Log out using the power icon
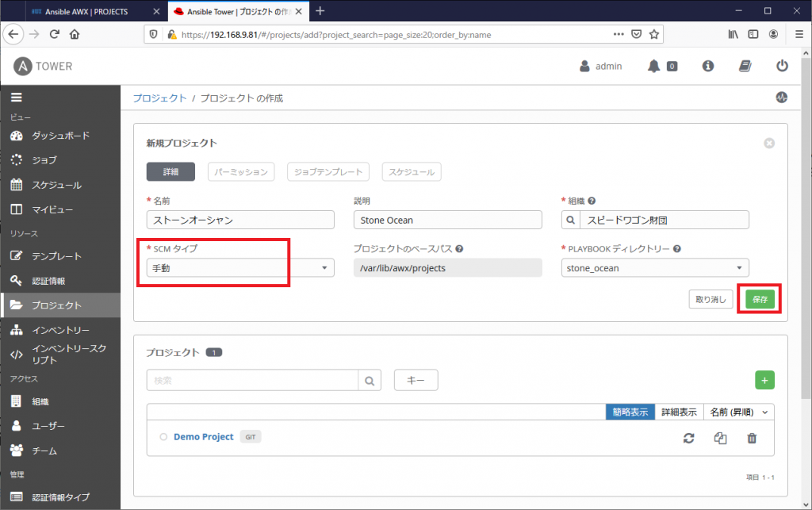 click(x=782, y=66)
